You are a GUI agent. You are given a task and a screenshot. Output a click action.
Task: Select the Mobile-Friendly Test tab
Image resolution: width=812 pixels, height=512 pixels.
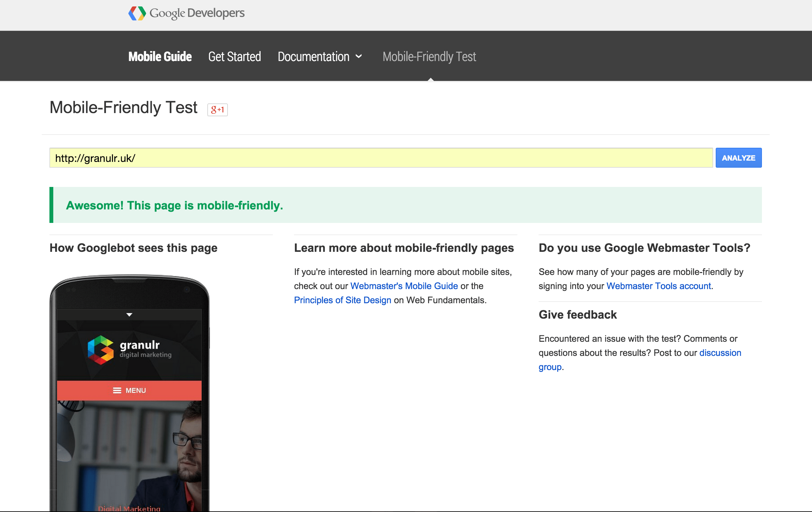[429, 56]
